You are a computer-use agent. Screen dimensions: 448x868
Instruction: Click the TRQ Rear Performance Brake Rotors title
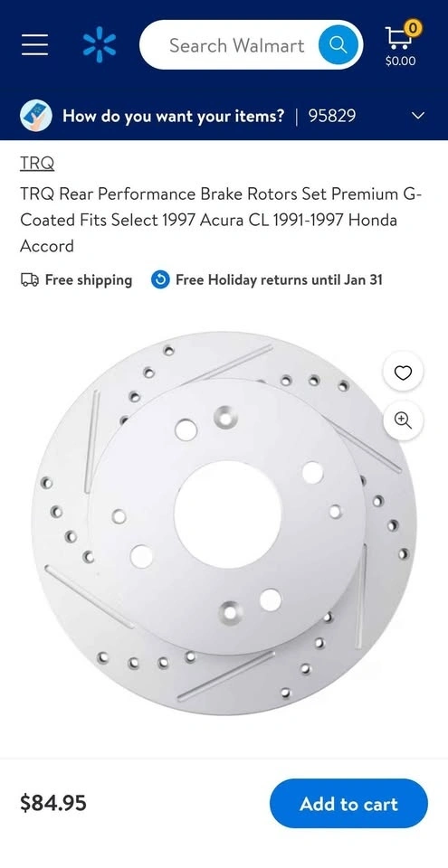tap(221, 220)
